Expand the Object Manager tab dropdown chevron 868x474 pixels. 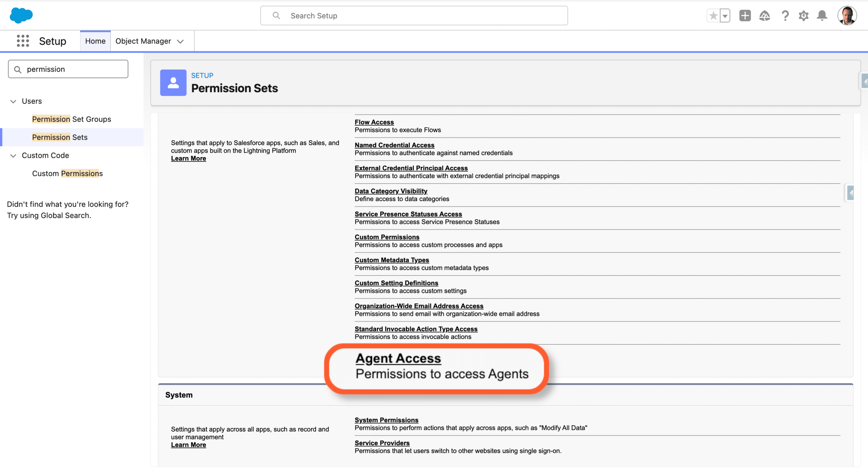(180, 41)
